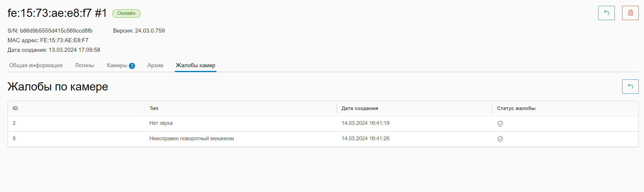Select the Жалобы камер tab
The height and width of the screenshot is (192, 644).
(195, 65)
